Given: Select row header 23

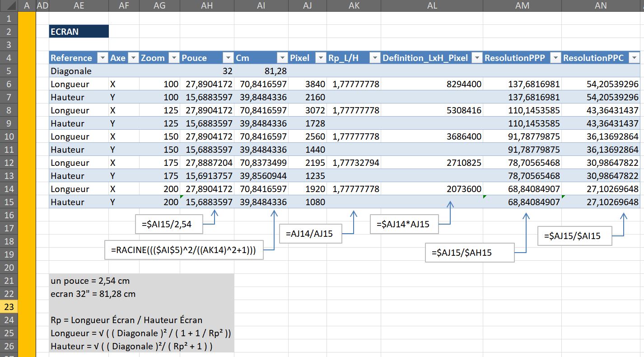Looking at the screenshot, I should coord(9,307).
